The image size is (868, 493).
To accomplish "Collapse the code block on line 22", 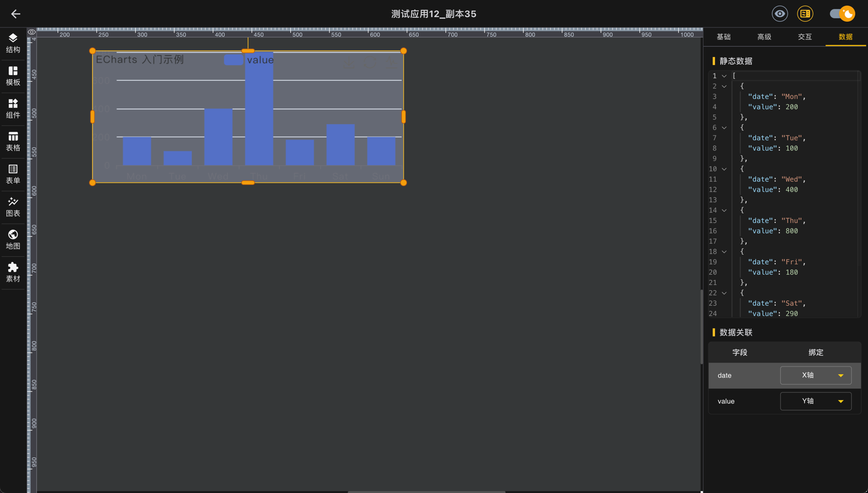I will click(x=724, y=293).
